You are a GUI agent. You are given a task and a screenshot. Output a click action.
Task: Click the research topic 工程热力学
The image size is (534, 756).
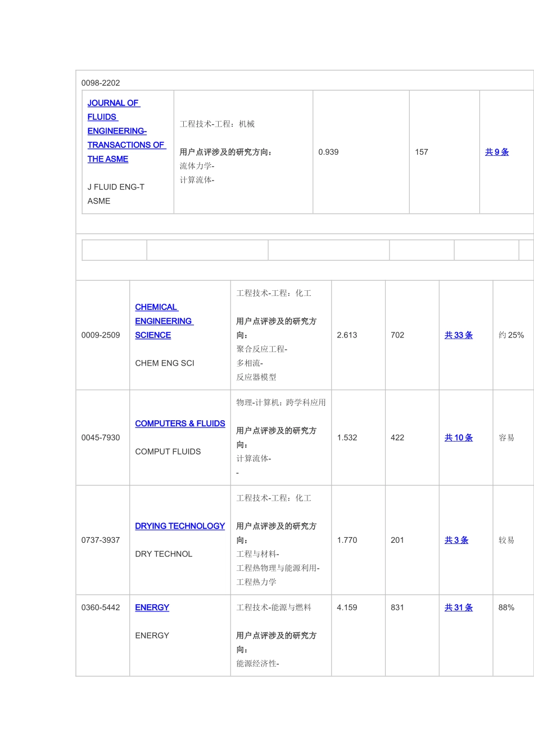[x=256, y=582]
